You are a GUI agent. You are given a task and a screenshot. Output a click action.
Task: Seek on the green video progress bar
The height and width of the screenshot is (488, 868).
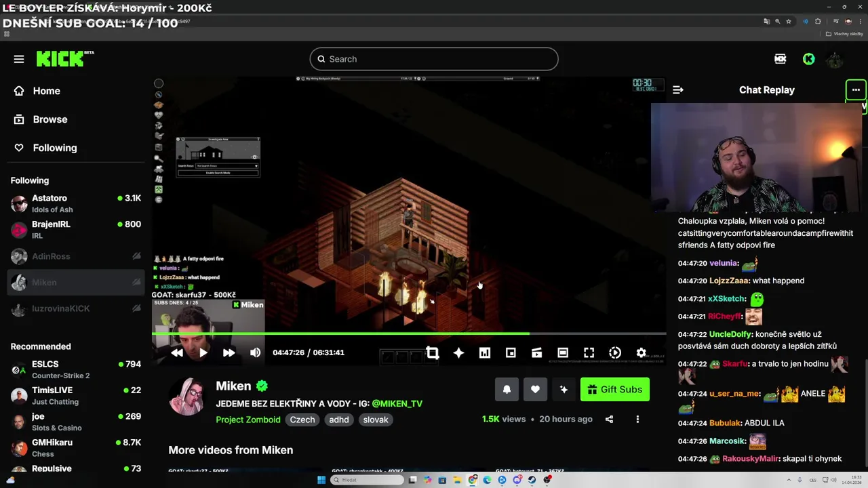tap(409, 333)
